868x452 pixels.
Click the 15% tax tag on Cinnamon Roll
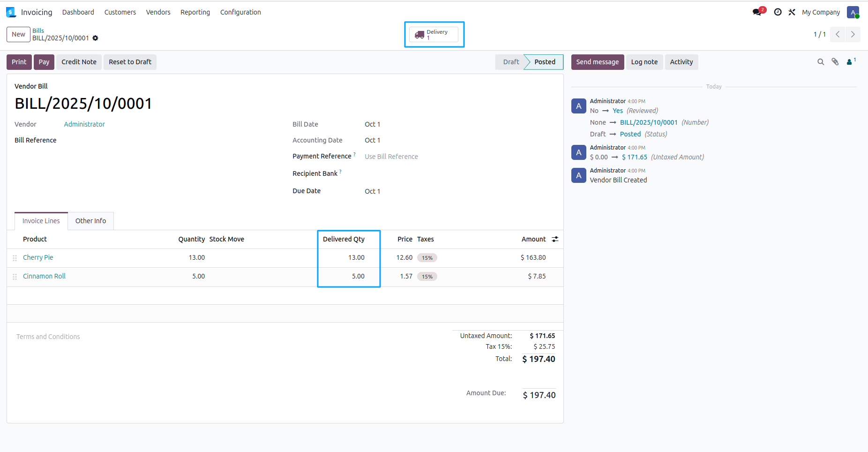click(427, 277)
